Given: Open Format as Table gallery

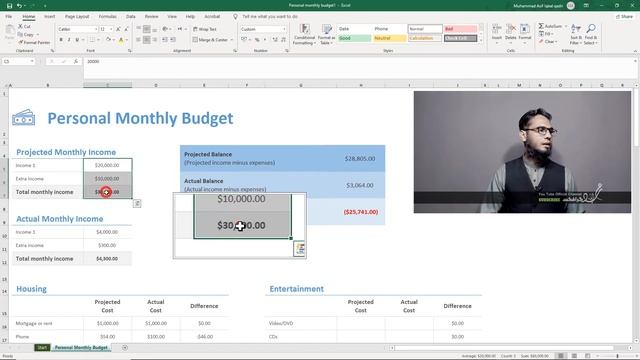Looking at the screenshot, I should point(327,34).
